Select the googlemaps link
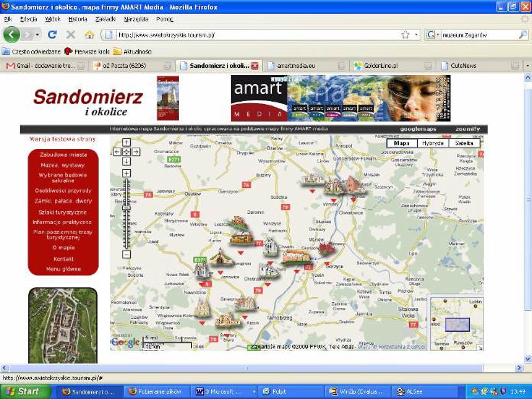 418,129
